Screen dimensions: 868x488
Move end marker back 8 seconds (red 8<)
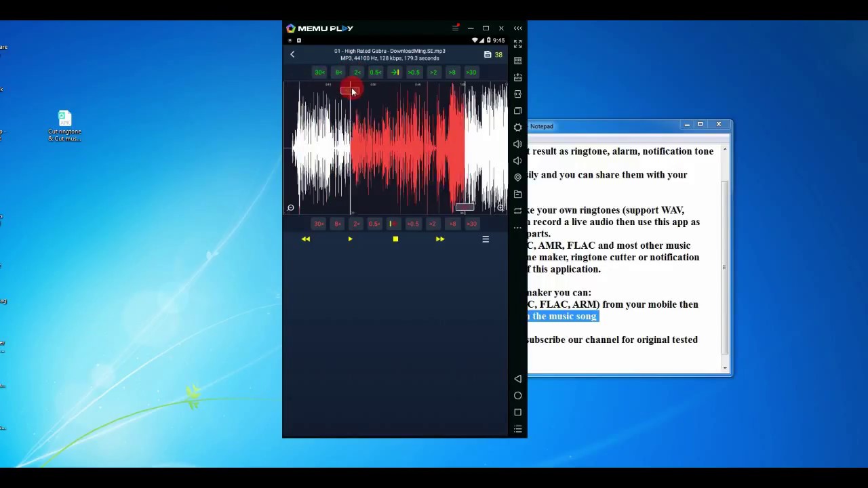click(338, 224)
